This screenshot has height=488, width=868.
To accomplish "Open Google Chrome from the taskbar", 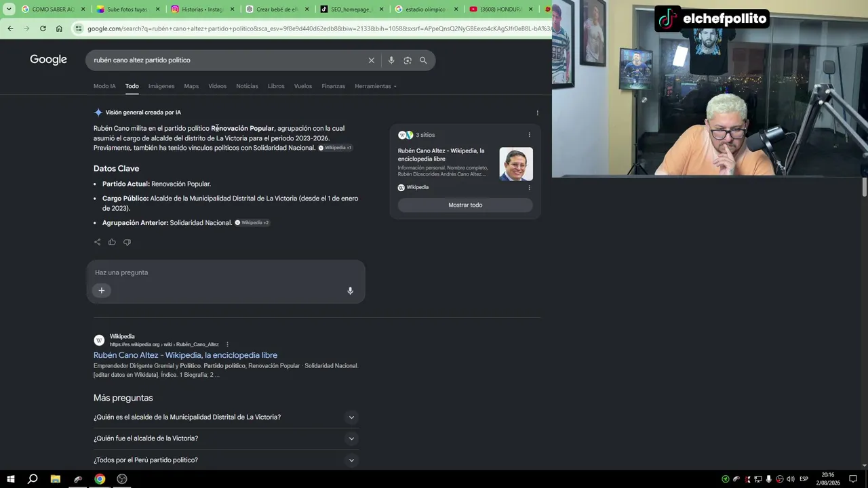I will 100,479.
